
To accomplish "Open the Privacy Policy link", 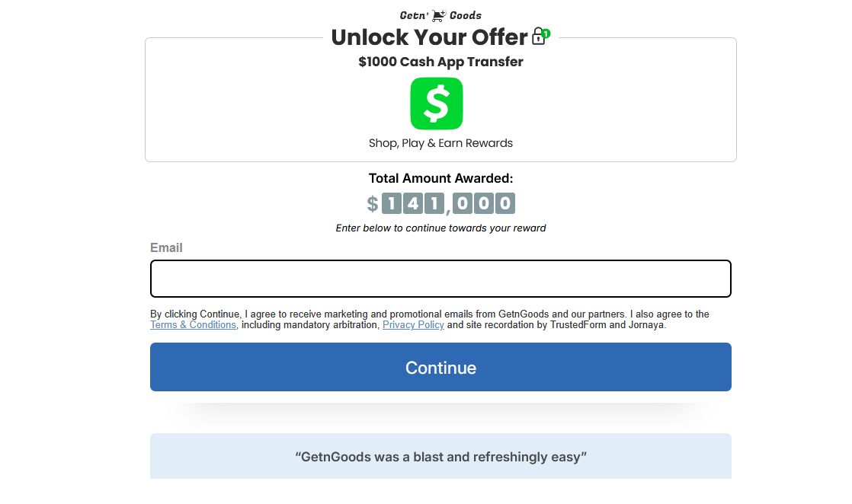I will pyautogui.click(x=413, y=325).
